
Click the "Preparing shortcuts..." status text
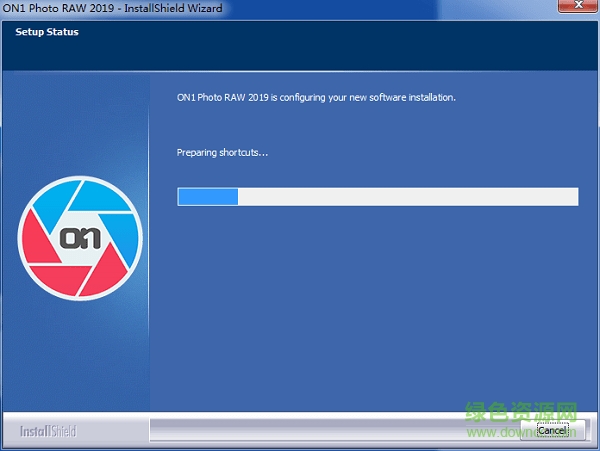[222, 153]
